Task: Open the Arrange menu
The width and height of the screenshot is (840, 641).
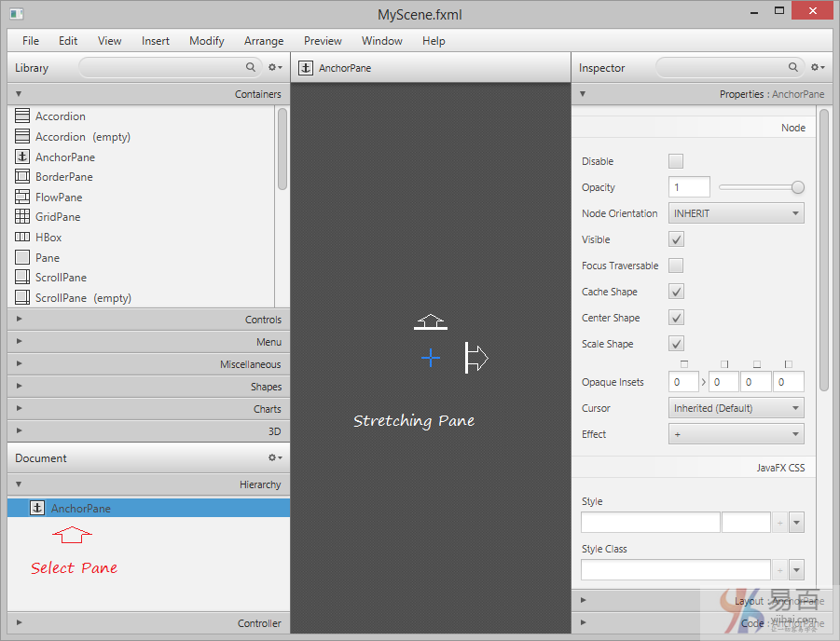Action: point(264,41)
